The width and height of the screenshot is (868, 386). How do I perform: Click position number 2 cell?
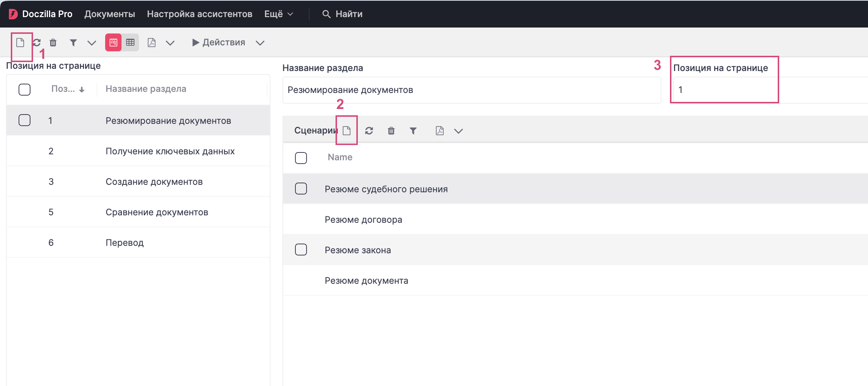pos(51,151)
